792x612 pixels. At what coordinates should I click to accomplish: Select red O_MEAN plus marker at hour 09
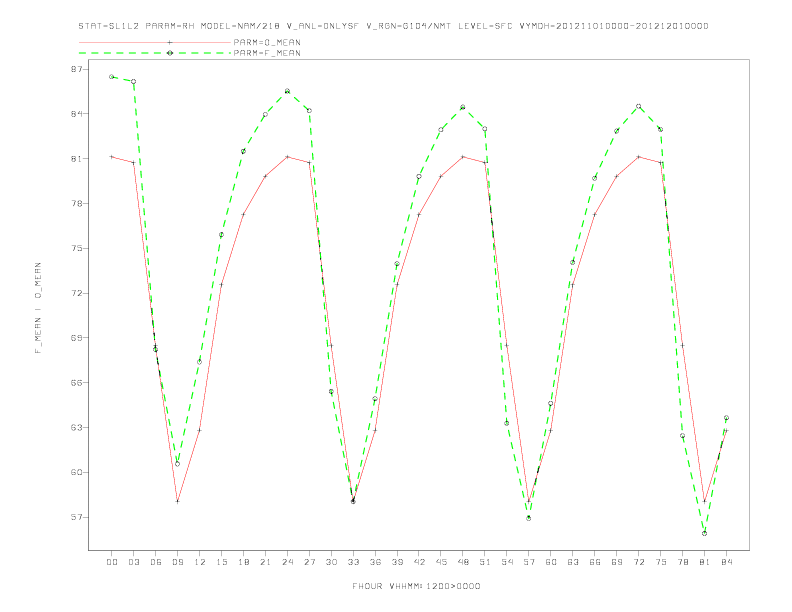point(177,501)
